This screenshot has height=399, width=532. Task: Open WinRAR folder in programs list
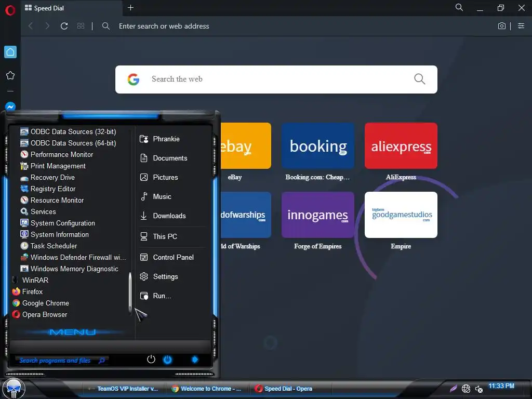[31, 280]
